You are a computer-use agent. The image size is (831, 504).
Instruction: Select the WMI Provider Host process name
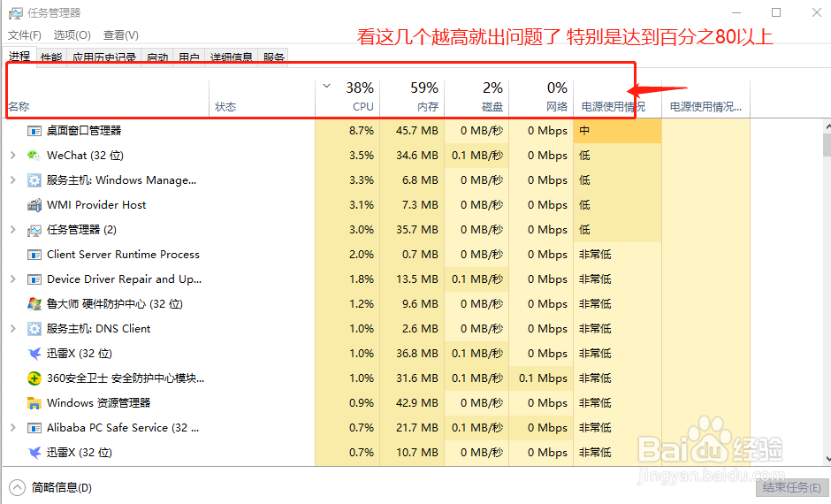point(96,205)
